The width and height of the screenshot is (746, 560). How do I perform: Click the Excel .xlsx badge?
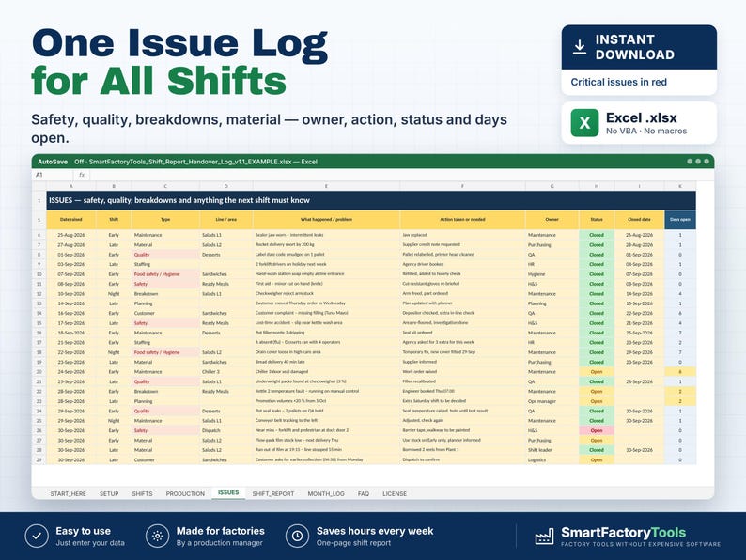[x=639, y=123]
